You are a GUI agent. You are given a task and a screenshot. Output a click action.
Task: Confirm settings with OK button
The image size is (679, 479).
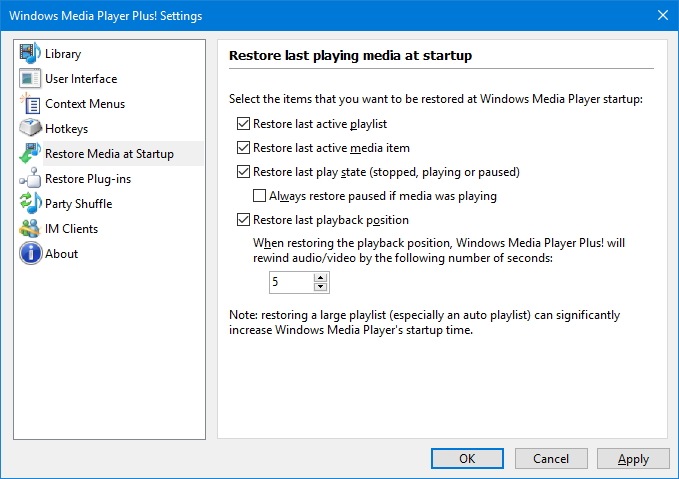tap(467, 459)
